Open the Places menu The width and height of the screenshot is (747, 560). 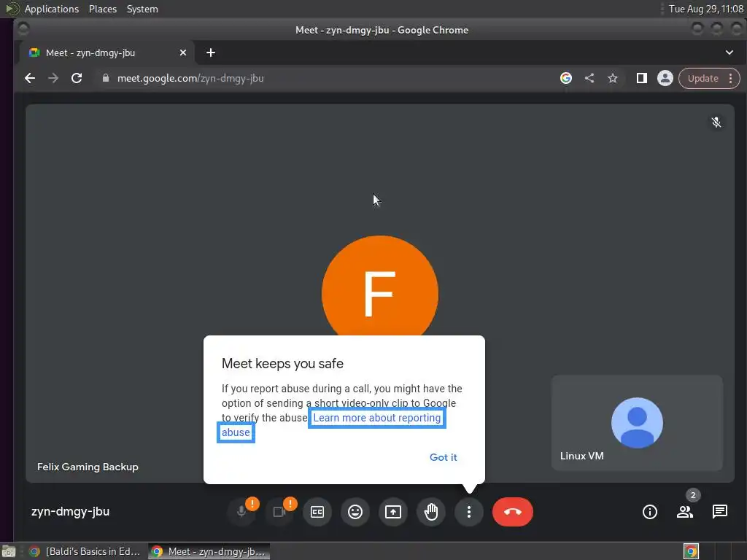(103, 9)
